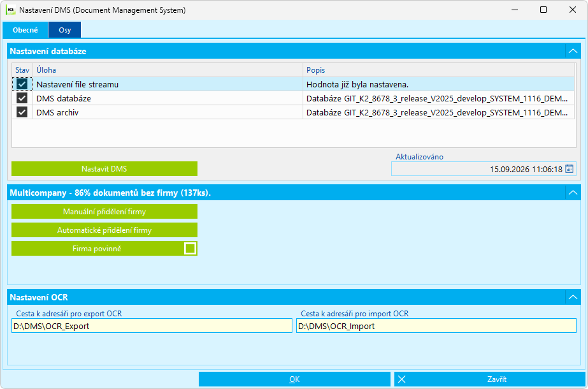Click the X icon on Zavřít button
This screenshot has height=389, width=588.
tap(401, 379)
